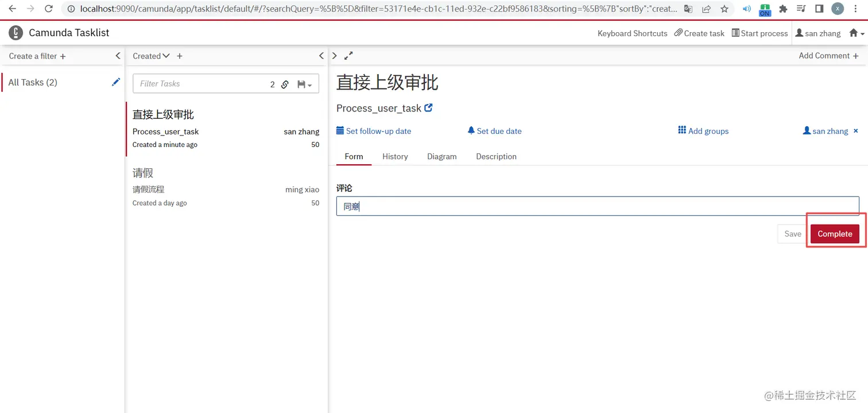Click the Complete button
Image resolution: width=868 pixels, height=413 pixels.
coord(835,234)
